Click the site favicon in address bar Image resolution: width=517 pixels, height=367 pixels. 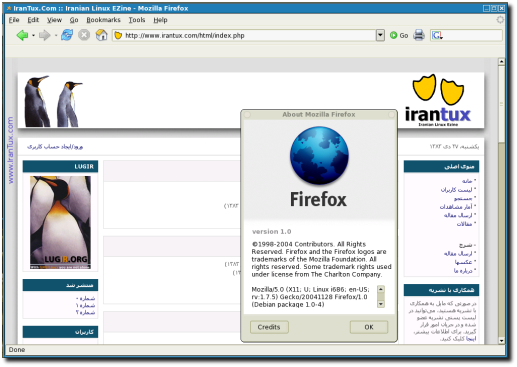pos(118,35)
